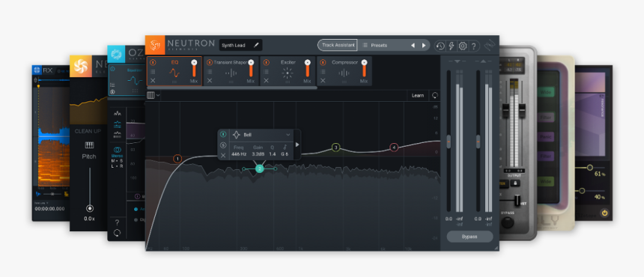The image size is (644, 277).
Task: Go to previous preset arrow
Action: [x=413, y=45]
